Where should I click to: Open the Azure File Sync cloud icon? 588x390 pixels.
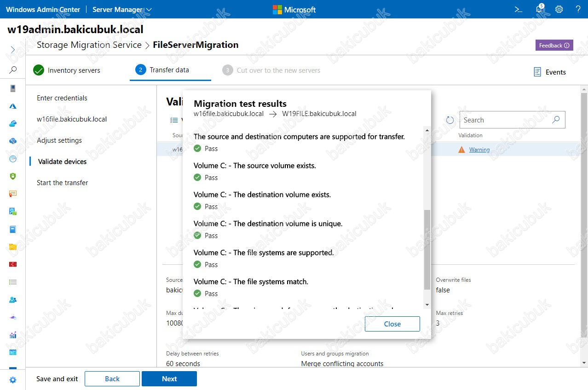(13, 141)
